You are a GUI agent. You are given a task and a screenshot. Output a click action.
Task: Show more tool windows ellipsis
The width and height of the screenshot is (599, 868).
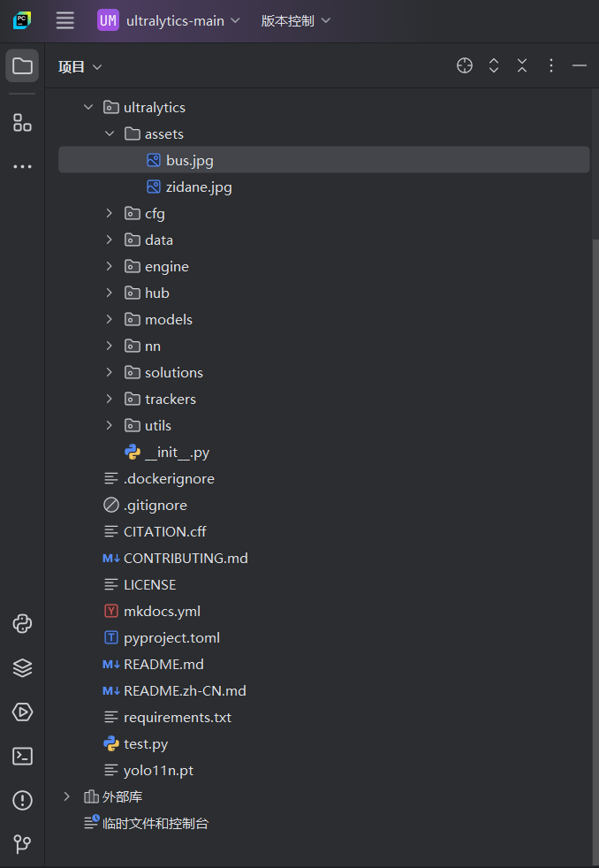coord(22,167)
